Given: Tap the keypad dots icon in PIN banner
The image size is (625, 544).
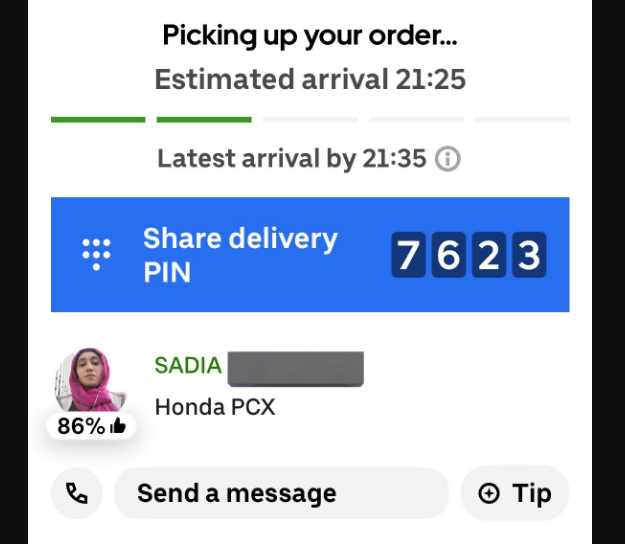Looking at the screenshot, I should tap(96, 254).
